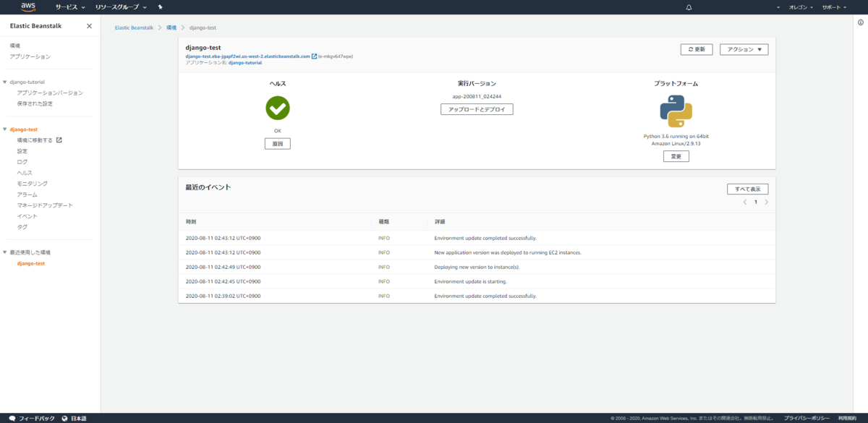Screen dimensions: 868x423
Task: Click the pin shortcut icon in top bar
Action: [x=160, y=7]
